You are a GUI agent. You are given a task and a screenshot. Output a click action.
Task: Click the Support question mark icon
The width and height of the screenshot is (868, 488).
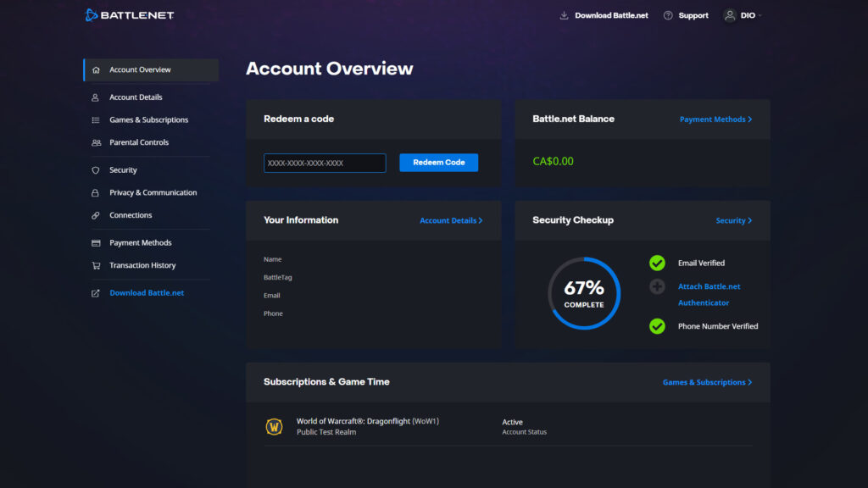(668, 15)
